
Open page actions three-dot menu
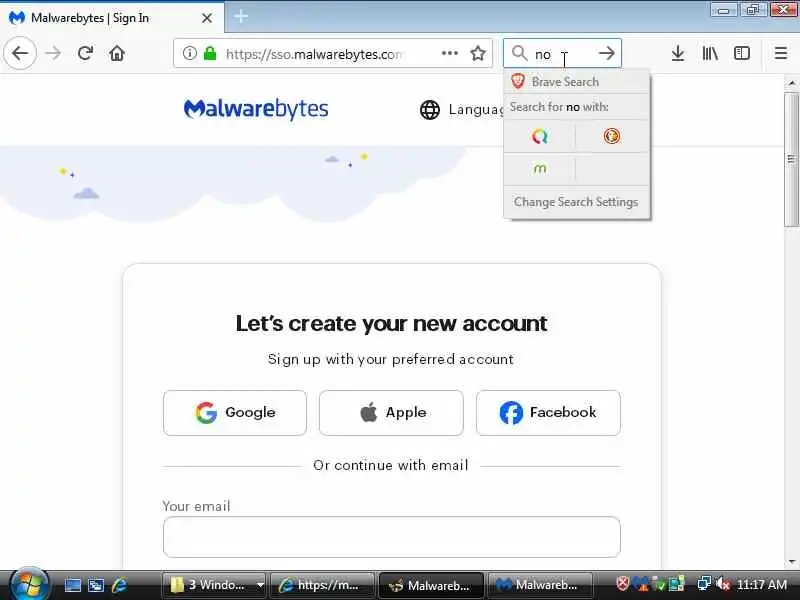(x=449, y=53)
